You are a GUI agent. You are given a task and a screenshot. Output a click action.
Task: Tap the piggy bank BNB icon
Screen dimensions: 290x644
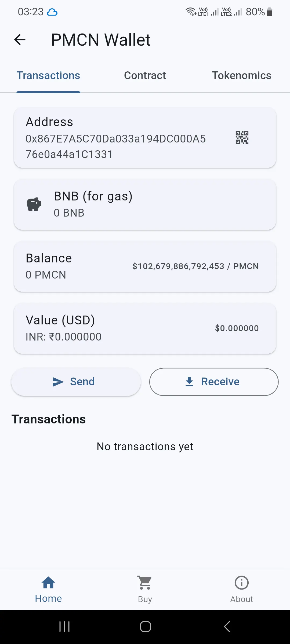coord(34,204)
